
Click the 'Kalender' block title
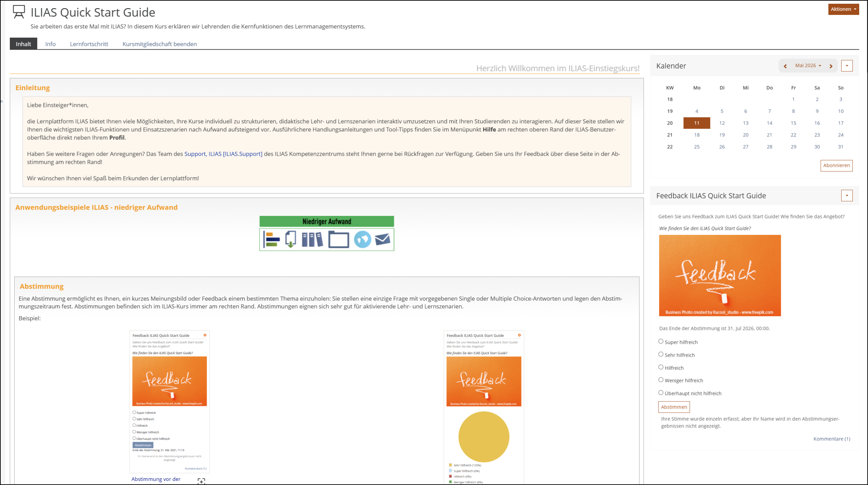[x=671, y=66]
